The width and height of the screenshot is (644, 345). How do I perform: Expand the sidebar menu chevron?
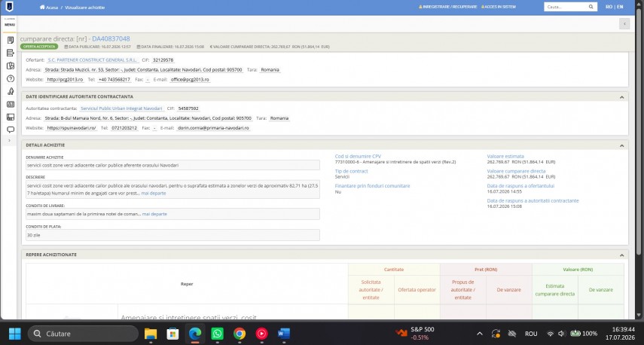tap(10, 140)
